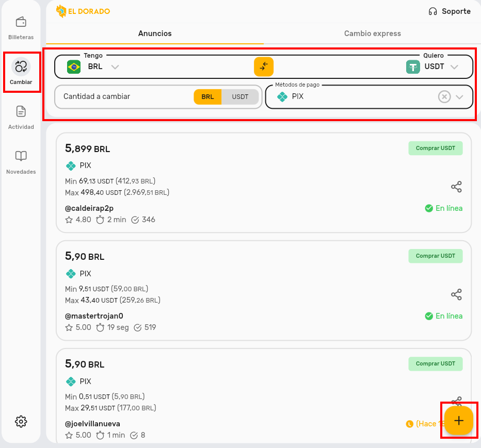Switch to the Anuncios tab
Image resolution: width=481 pixels, height=448 pixels.
click(155, 34)
